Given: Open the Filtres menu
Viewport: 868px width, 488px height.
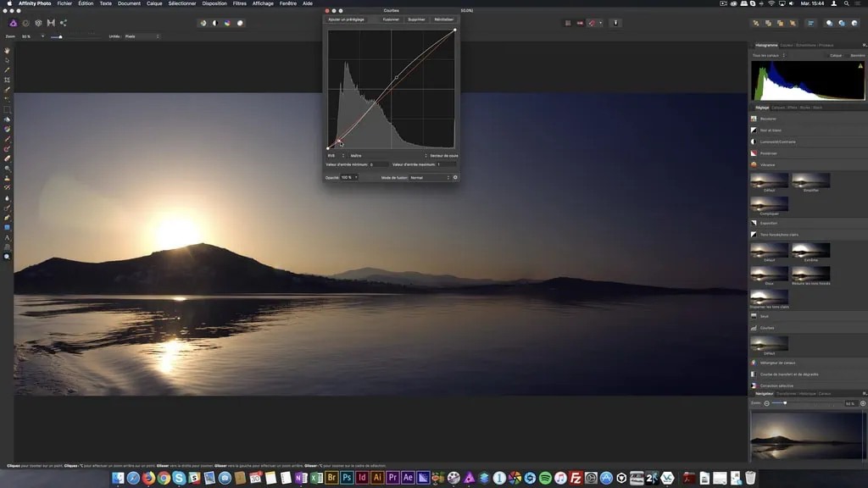Looking at the screenshot, I should [x=240, y=3].
